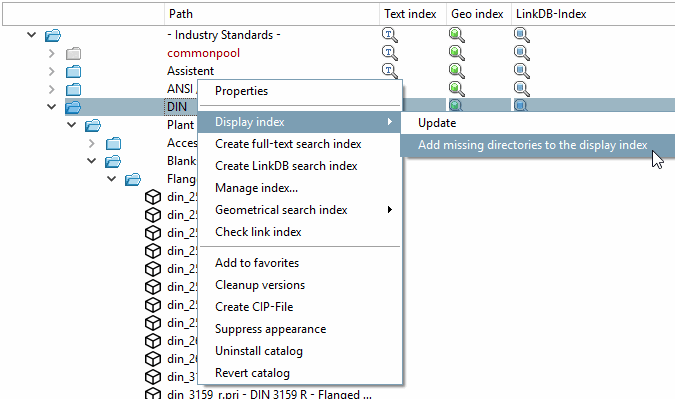The height and width of the screenshot is (399, 675).
Task: Select Add missing directories to the display index
Action: pyautogui.click(x=538, y=145)
